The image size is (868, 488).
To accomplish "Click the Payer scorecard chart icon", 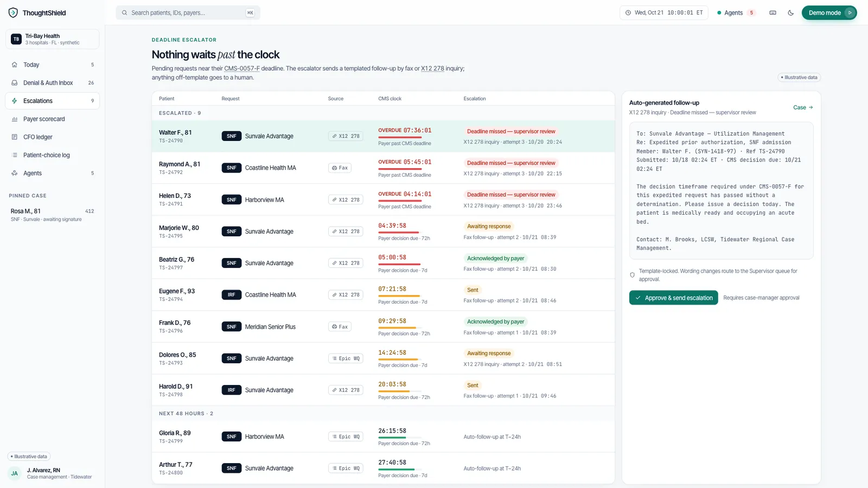I will click(15, 119).
